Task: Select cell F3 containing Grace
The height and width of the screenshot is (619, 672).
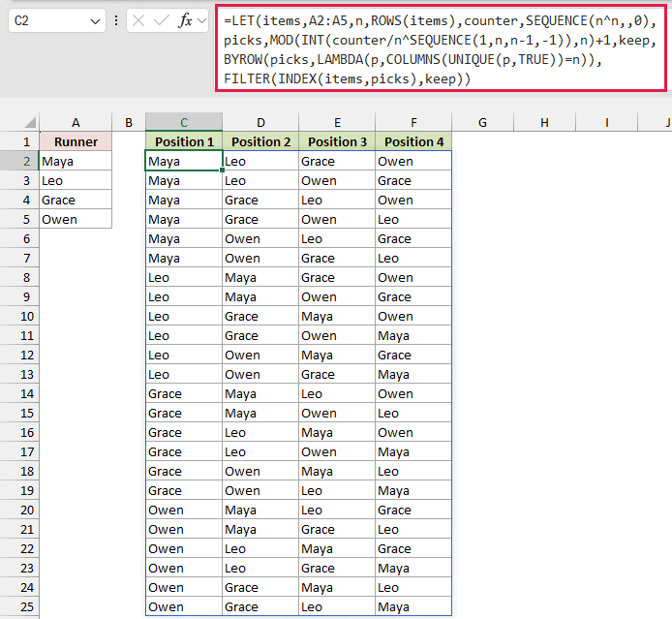Action: click(x=413, y=180)
